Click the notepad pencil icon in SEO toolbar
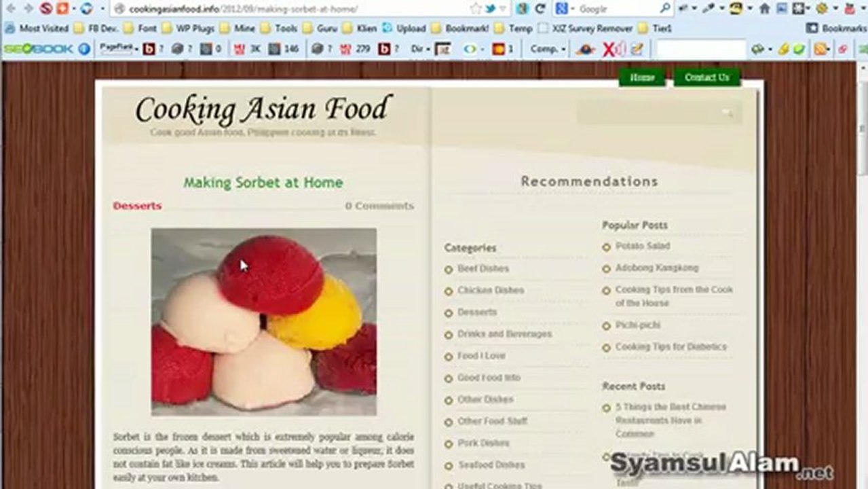This screenshot has height=489, width=868. tap(636, 49)
